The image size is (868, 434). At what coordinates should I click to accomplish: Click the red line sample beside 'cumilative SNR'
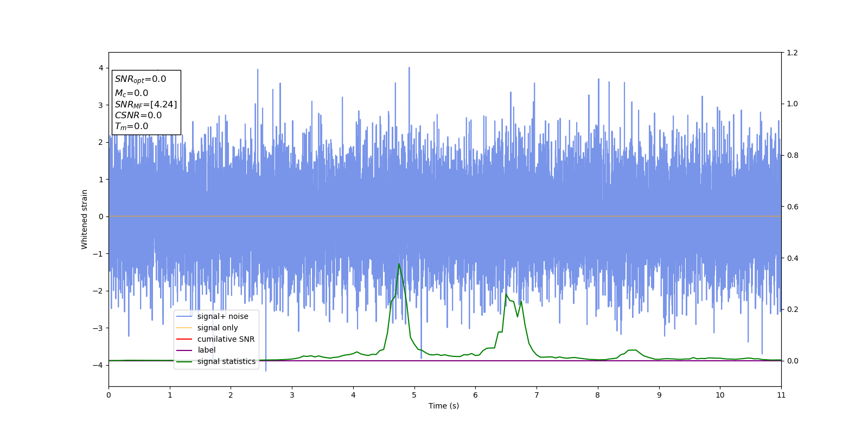pyautogui.click(x=184, y=339)
